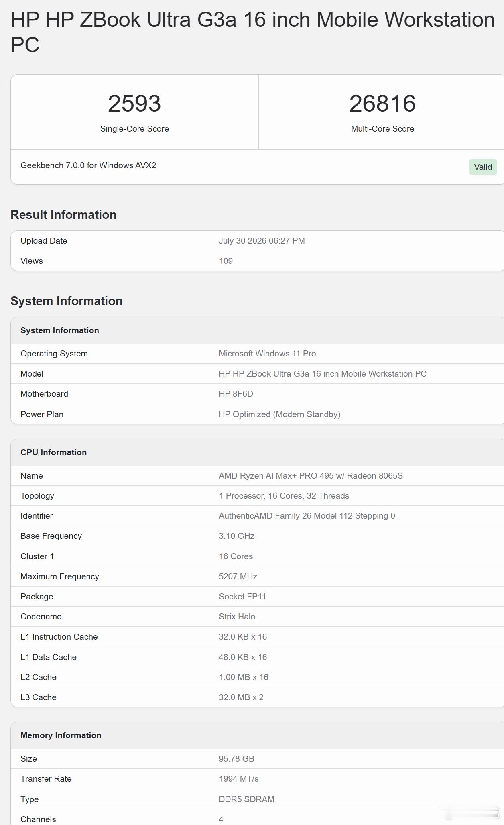Click L1 instruction cache 32.0 KB x 16

pos(243,637)
